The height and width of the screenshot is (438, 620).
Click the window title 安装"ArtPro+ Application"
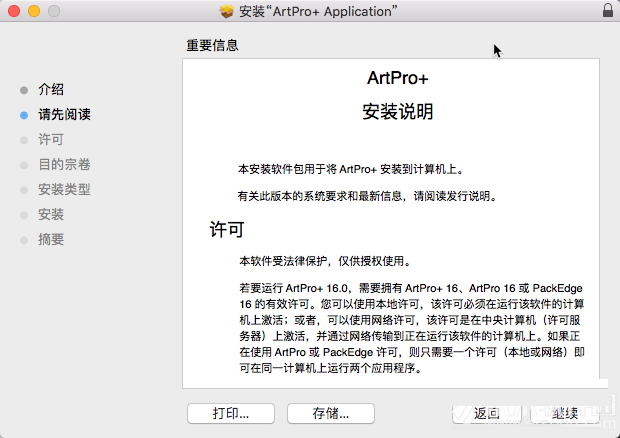click(318, 11)
